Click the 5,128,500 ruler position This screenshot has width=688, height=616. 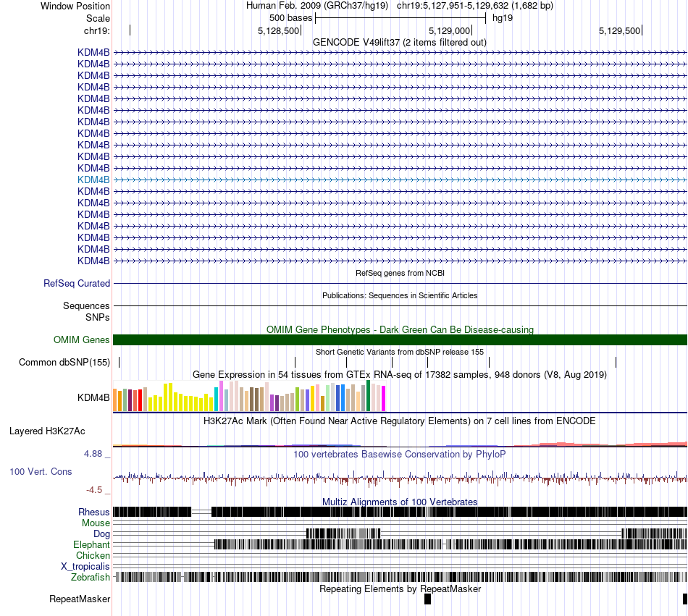[279, 30]
